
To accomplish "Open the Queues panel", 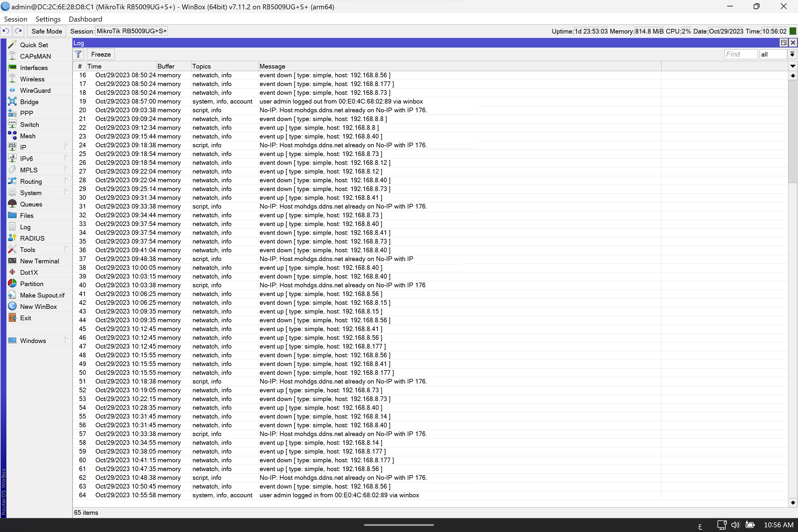I will (32, 204).
